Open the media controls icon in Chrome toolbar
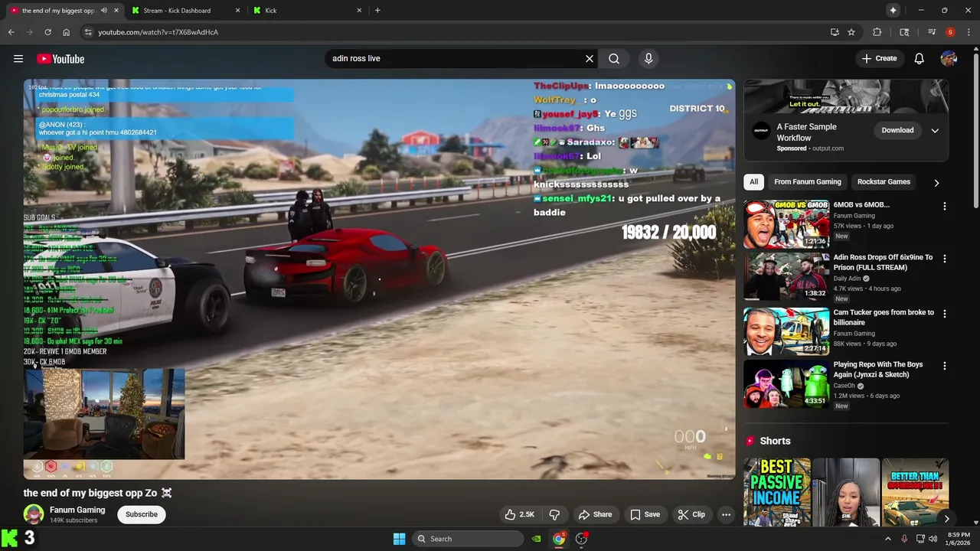 click(x=932, y=32)
